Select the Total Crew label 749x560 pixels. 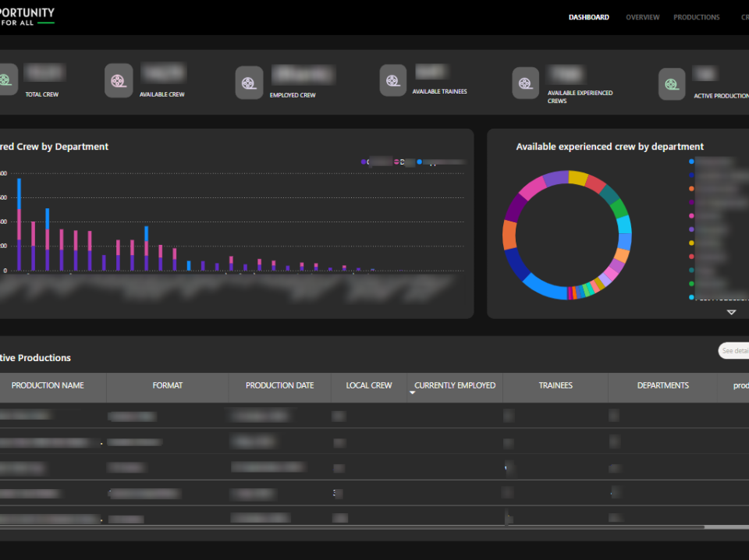tap(42, 94)
